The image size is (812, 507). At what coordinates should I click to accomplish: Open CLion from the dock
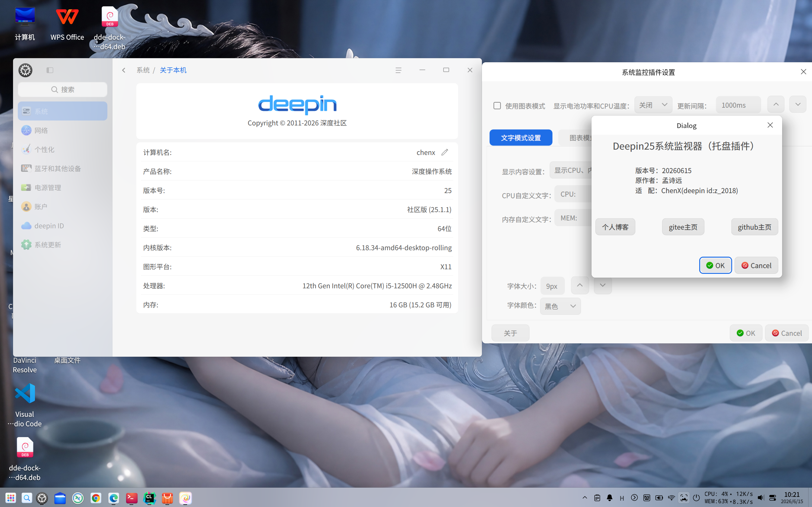click(149, 498)
